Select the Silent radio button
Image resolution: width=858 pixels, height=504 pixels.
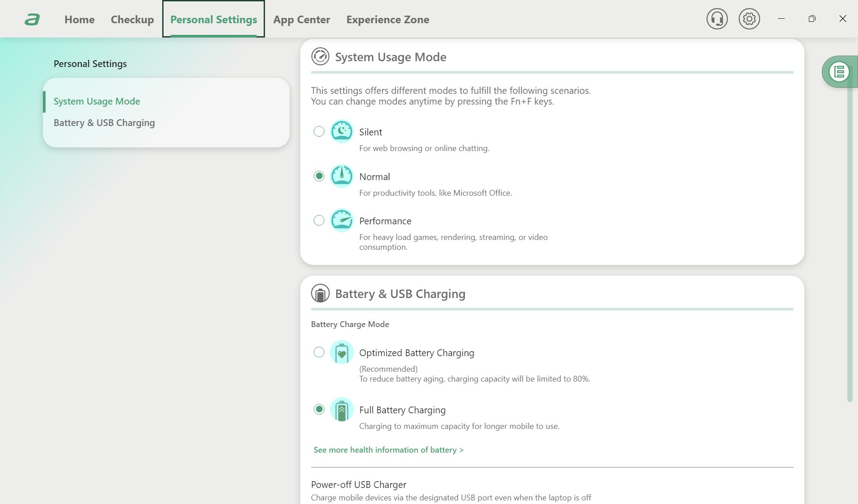(319, 131)
